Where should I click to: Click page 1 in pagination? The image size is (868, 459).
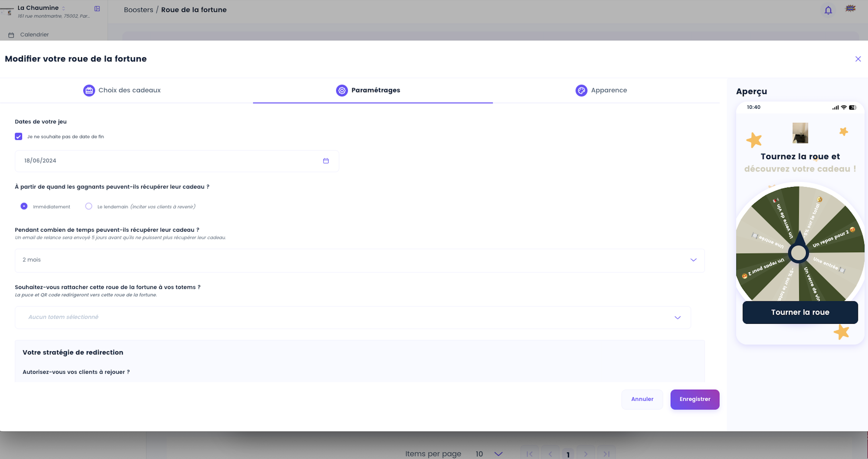568,454
